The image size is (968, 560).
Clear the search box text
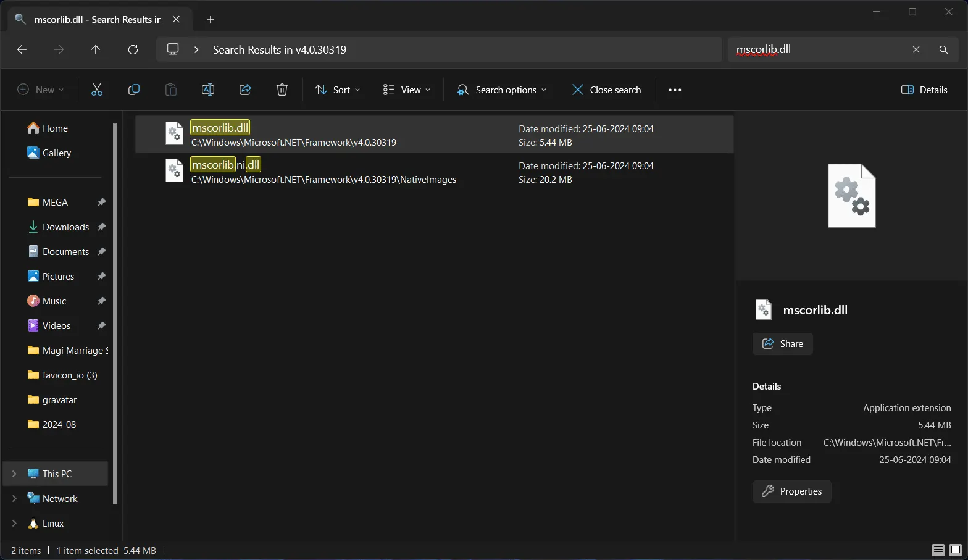[x=916, y=49]
